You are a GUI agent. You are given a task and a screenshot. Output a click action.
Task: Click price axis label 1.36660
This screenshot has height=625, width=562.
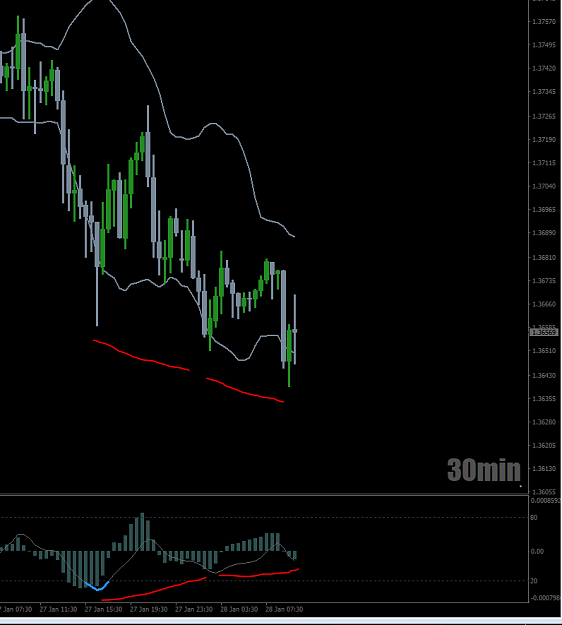544,304
